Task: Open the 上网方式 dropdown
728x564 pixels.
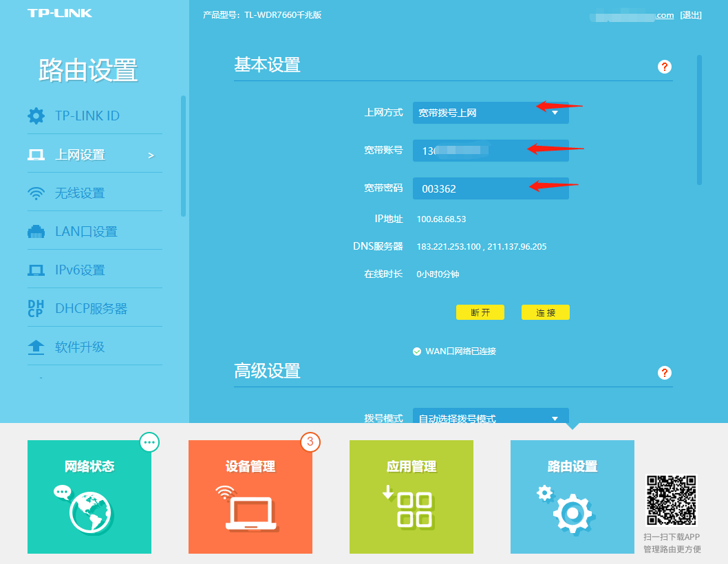Action: point(491,113)
